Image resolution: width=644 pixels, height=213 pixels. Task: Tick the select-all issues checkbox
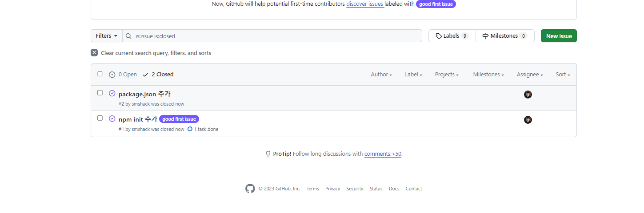pyautogui.click(x=100, y=74)
